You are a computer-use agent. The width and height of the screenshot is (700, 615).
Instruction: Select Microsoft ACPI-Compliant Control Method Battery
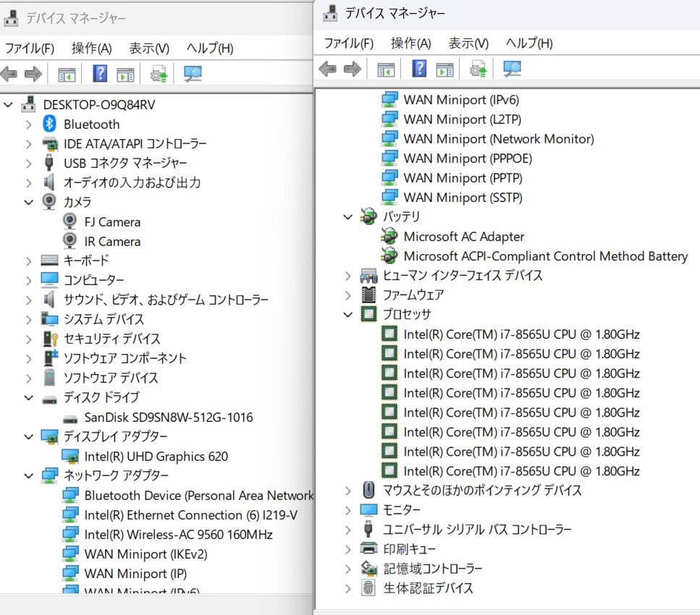546,255
